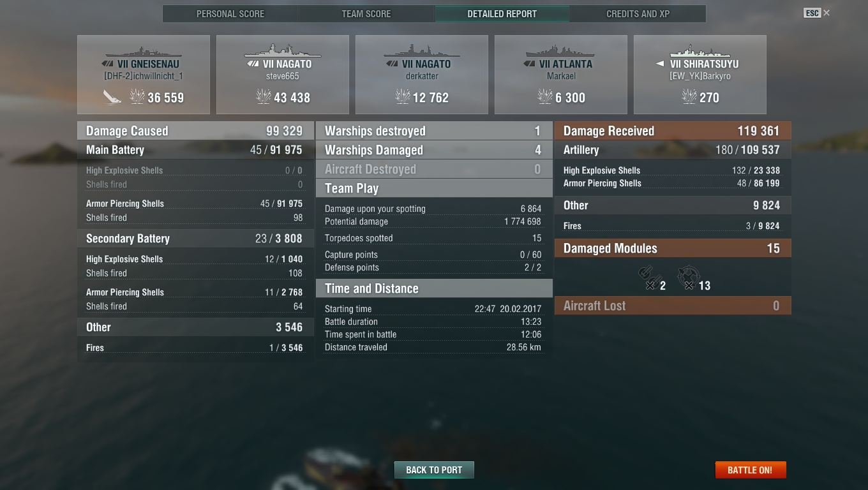This screenshot has height=490, width=868.
Task: Select the Gneisenau ship card
Action: click(144, 75)
